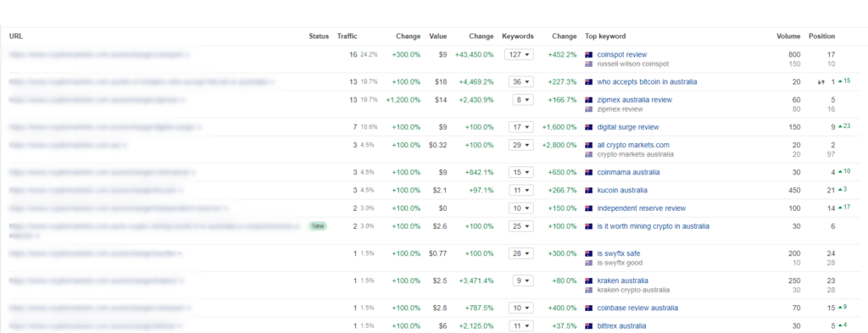Open the keywords dropdown in the bittrex australia row
Screen dimensions: 868x333
coord(521,326)
